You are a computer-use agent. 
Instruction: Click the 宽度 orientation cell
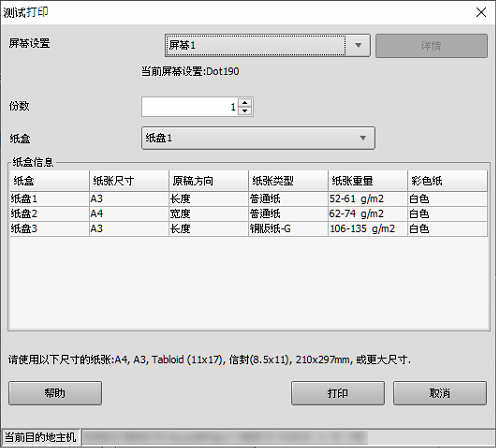point(209,214)
